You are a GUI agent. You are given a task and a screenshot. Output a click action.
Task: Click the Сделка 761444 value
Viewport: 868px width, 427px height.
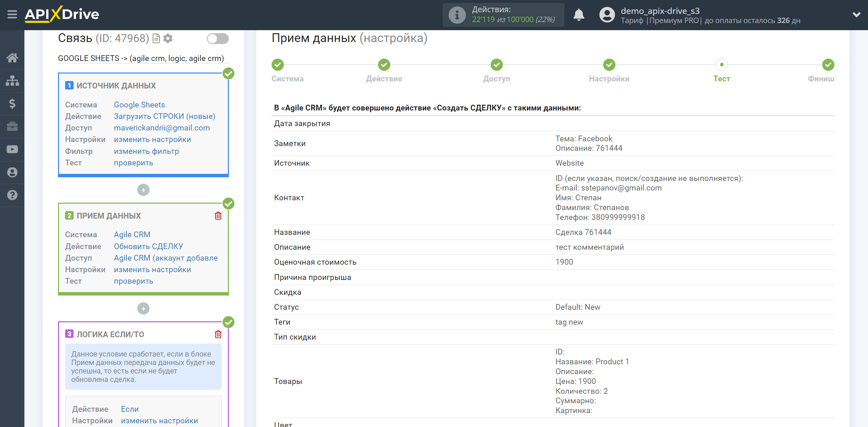[583, 232]
